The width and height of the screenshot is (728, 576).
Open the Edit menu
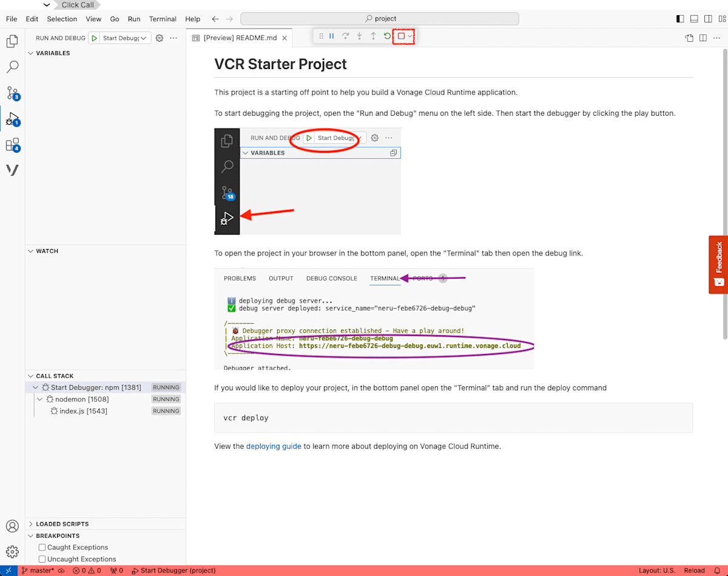32,19
